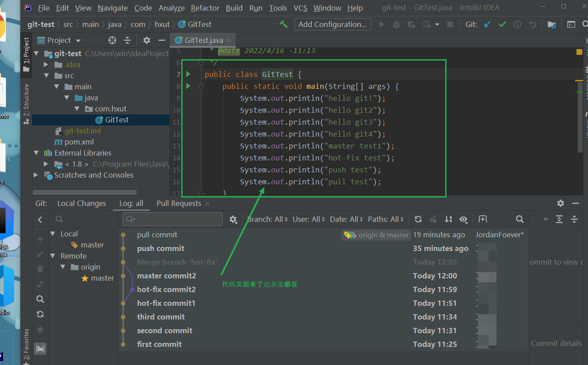The image size is (588, 365).
Task: Click the Run Anything icon in toolbar
Action: (x=571, y=24)
